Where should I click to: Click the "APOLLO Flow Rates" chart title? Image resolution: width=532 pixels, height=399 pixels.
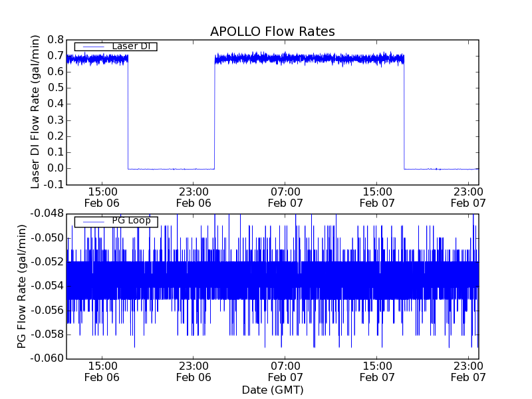pyautogui.click(x=272, y=31)
